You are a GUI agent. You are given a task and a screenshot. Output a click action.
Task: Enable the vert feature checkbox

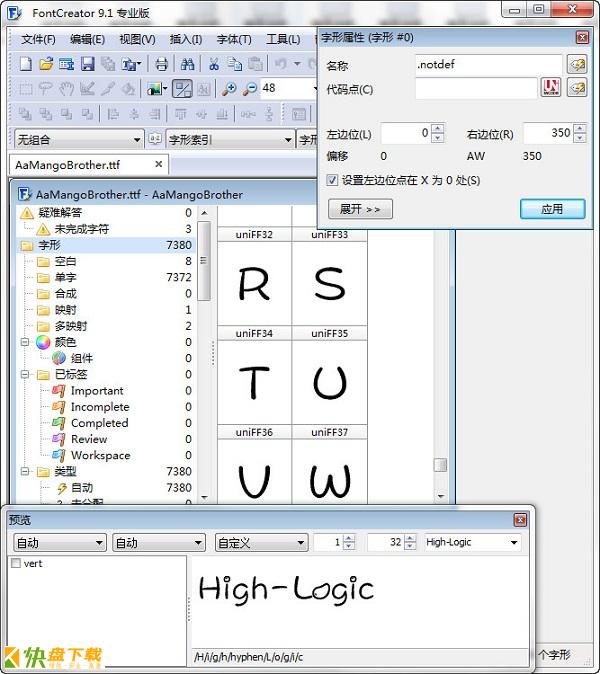click(16, 563)
